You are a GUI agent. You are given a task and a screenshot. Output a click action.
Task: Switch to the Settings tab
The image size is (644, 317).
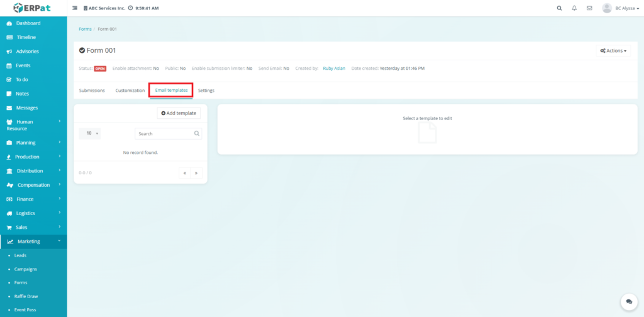tap(206, 91)
